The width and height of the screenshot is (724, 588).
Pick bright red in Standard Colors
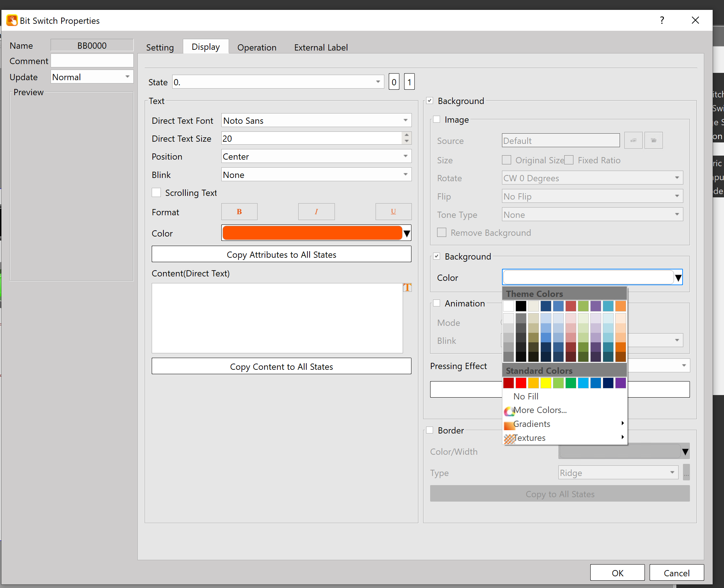click(x=521, y=383)
